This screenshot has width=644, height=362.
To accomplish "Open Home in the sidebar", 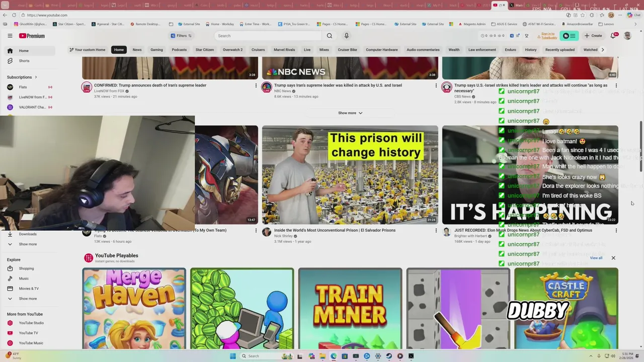I will 29,51.
